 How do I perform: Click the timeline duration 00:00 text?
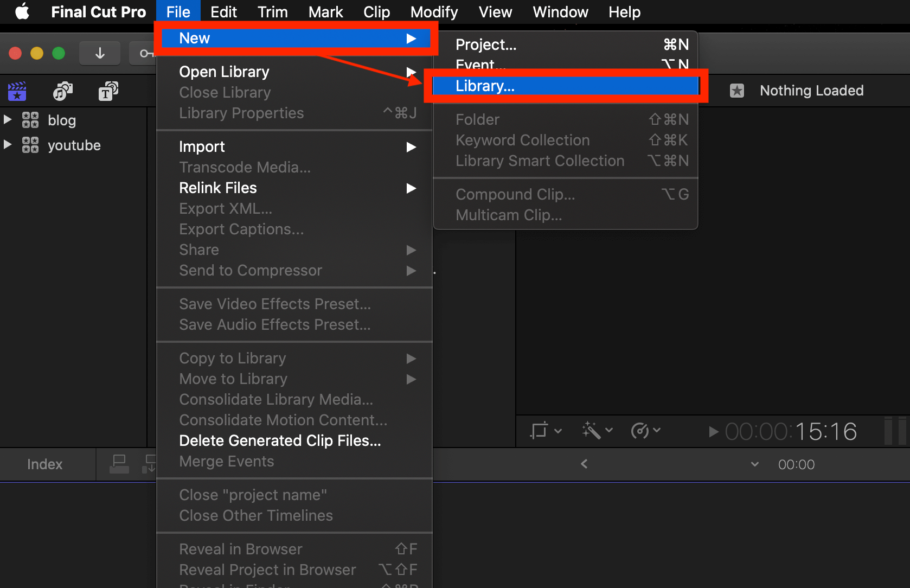[x=796, y=464]
